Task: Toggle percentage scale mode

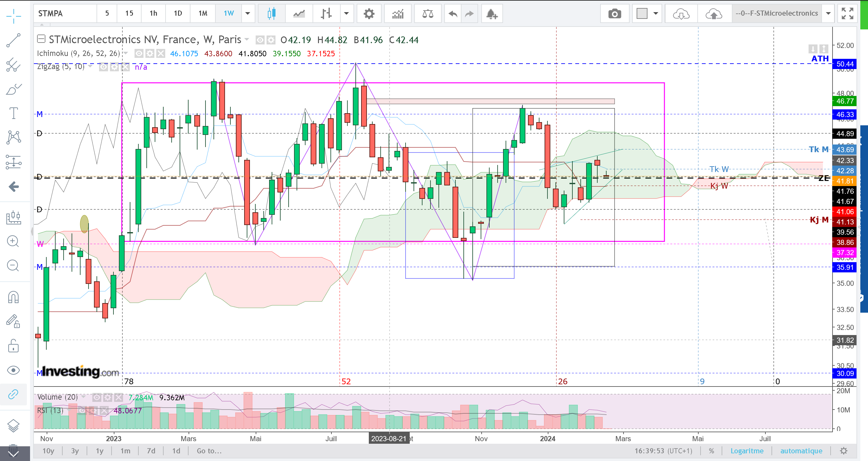Action: pyautogui.click(x=711, y=451)
